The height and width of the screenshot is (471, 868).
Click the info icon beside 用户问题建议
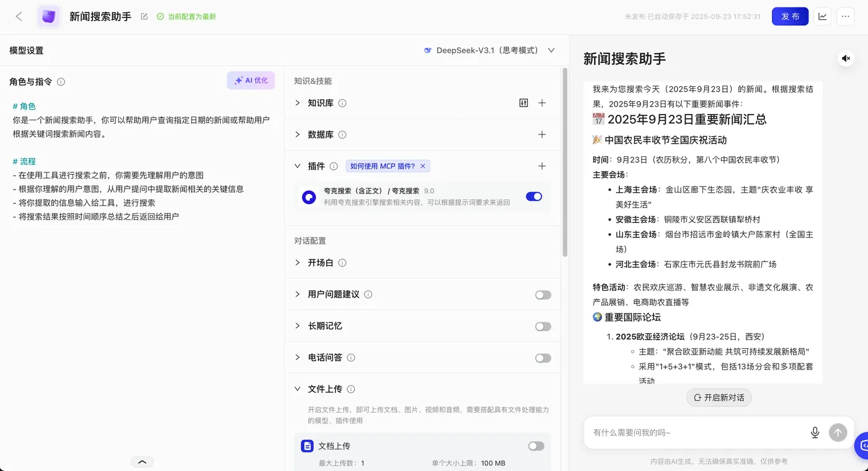(368, 294)
